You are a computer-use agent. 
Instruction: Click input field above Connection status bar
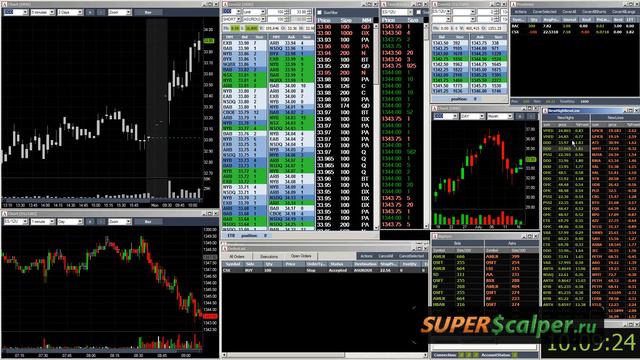[484, 347]
